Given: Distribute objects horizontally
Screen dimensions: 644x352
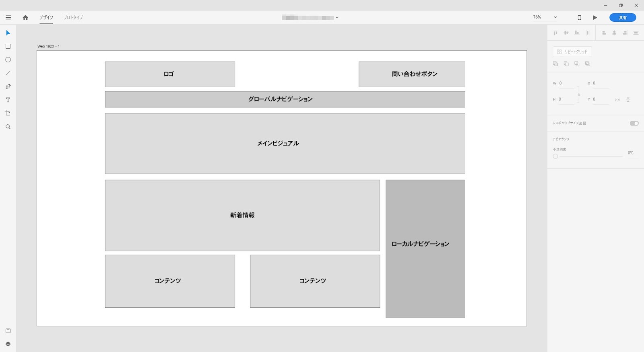Looking at the screenshot, I should click(588, 33).
